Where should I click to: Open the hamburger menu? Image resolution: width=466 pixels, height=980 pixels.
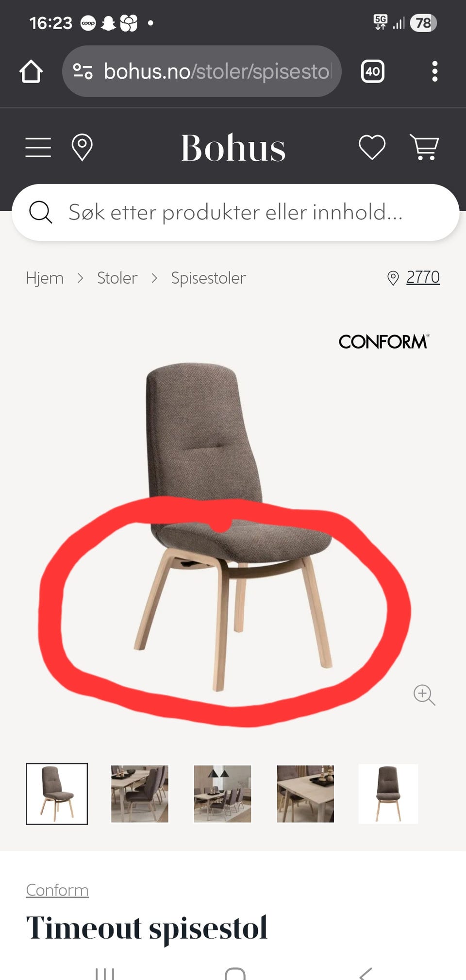pos(38,147)
